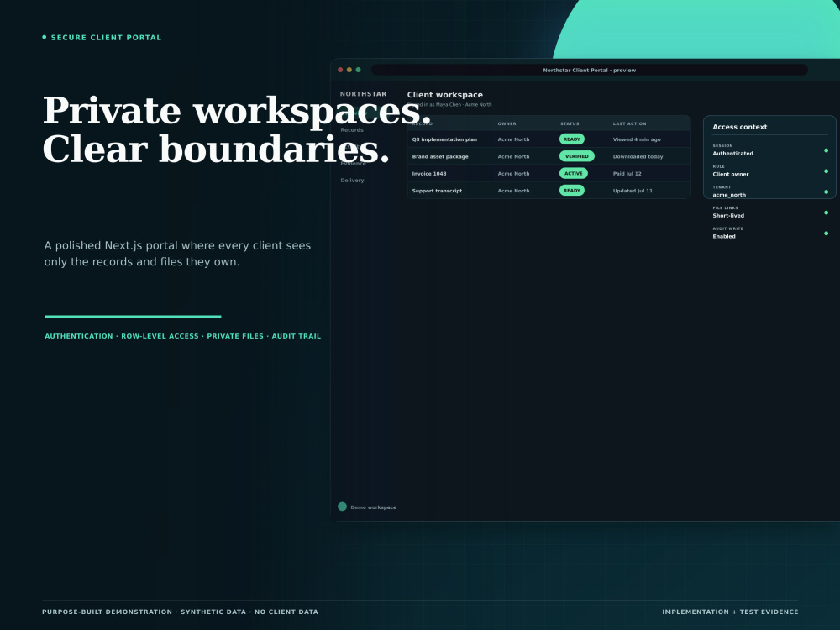Open the Support transcript record
This screenshot has width=840, height=630.
pos(437,191)
